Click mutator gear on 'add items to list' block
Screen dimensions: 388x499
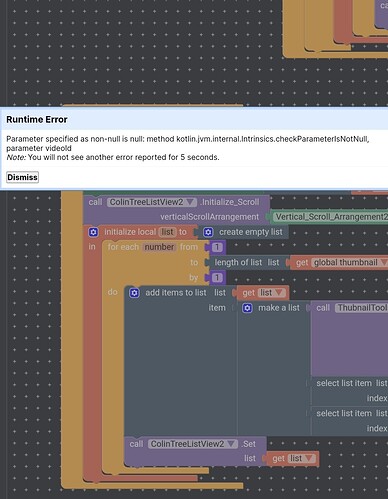coord(134,293)
